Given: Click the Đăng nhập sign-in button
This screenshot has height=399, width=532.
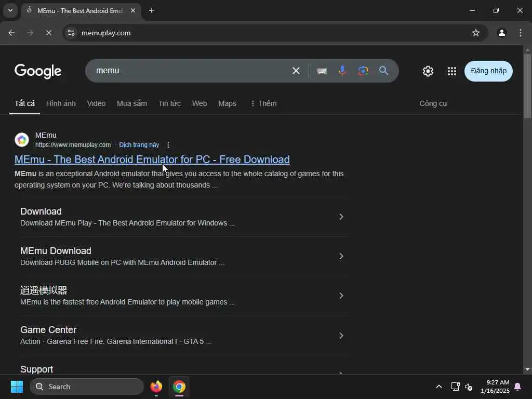Looking at the screenshot, I should tap(488, 71).
